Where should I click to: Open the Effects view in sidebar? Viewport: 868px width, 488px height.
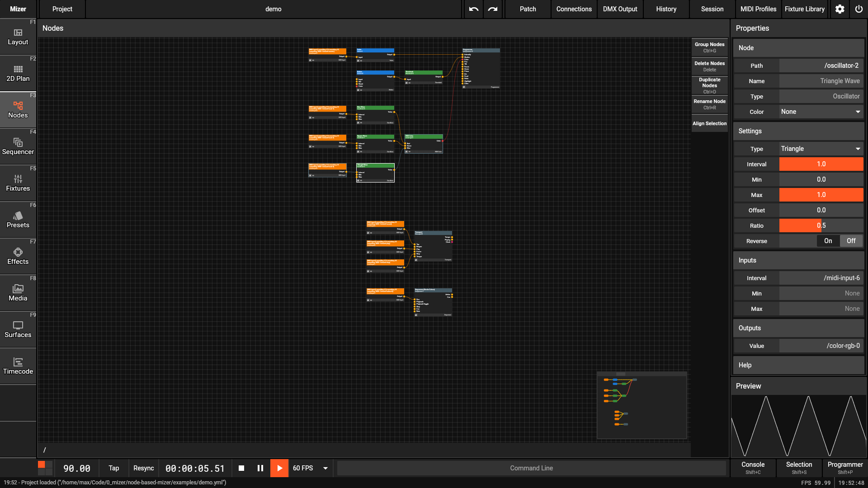pyautogui.click(x=18, y=256)
